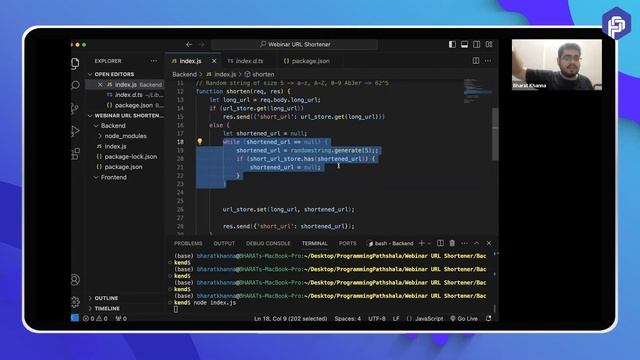This screenshot has width=640, height=360.
Task: Click errors and warnings count in status bar
Action: (x=96, y=318)
